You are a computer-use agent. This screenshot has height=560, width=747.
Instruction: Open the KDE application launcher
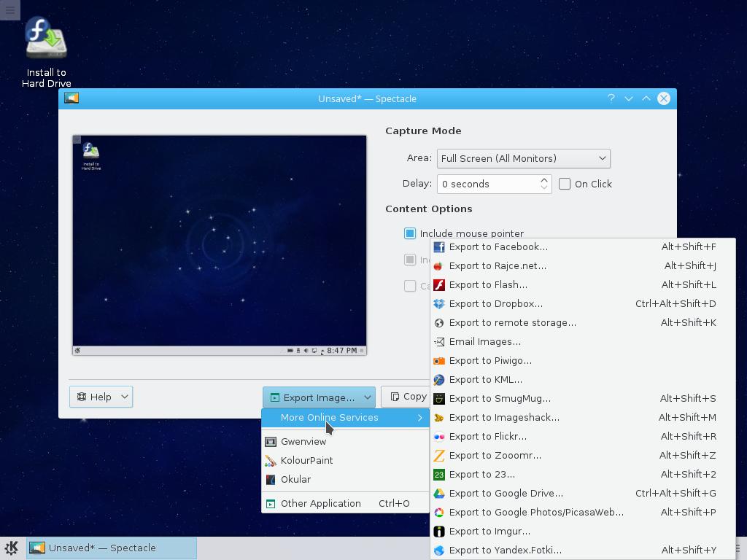[x=12, y=548]
